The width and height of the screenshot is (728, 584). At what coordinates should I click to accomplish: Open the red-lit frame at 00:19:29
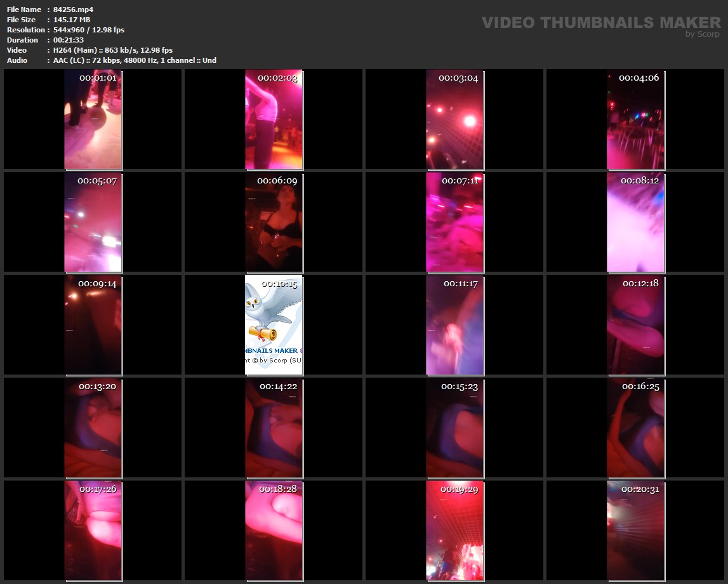pyautogui.click(x=455, y=531)
